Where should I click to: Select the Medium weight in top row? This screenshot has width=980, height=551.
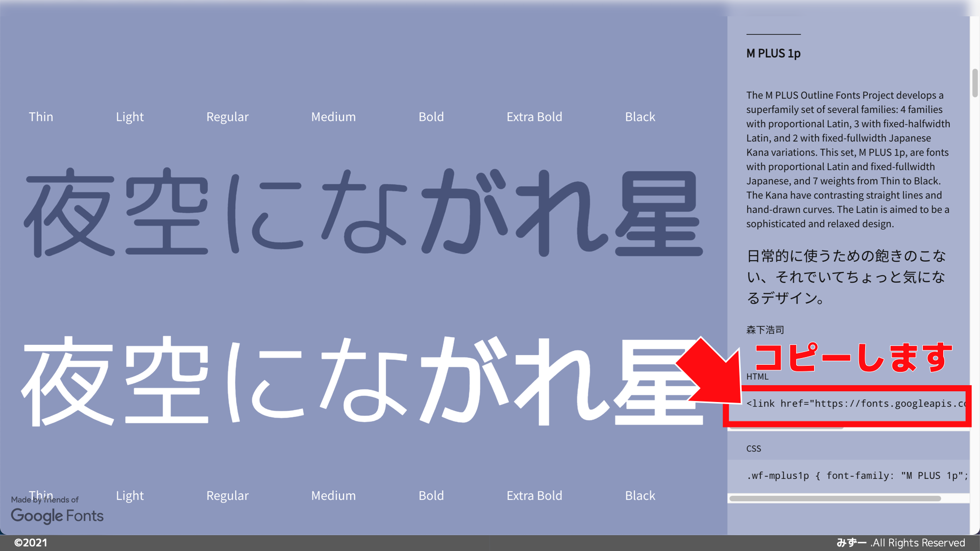coord(333,117)
